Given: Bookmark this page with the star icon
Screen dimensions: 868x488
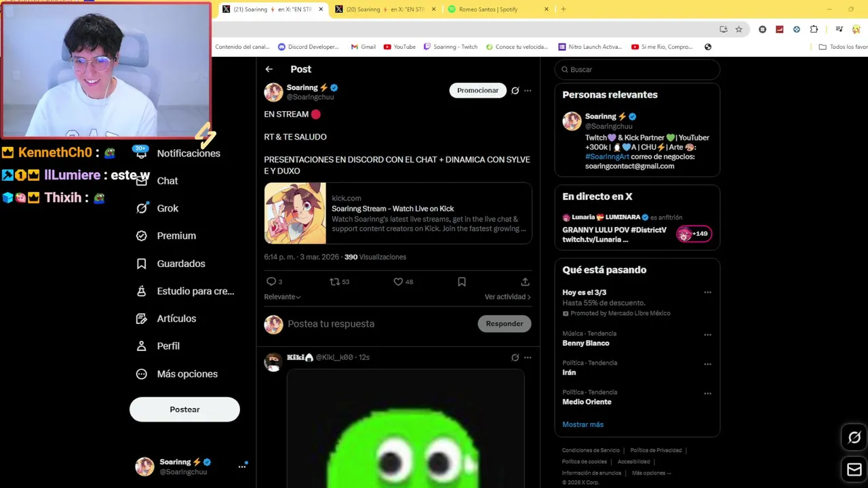Looking at the screenshot, I should coord(738,29).
